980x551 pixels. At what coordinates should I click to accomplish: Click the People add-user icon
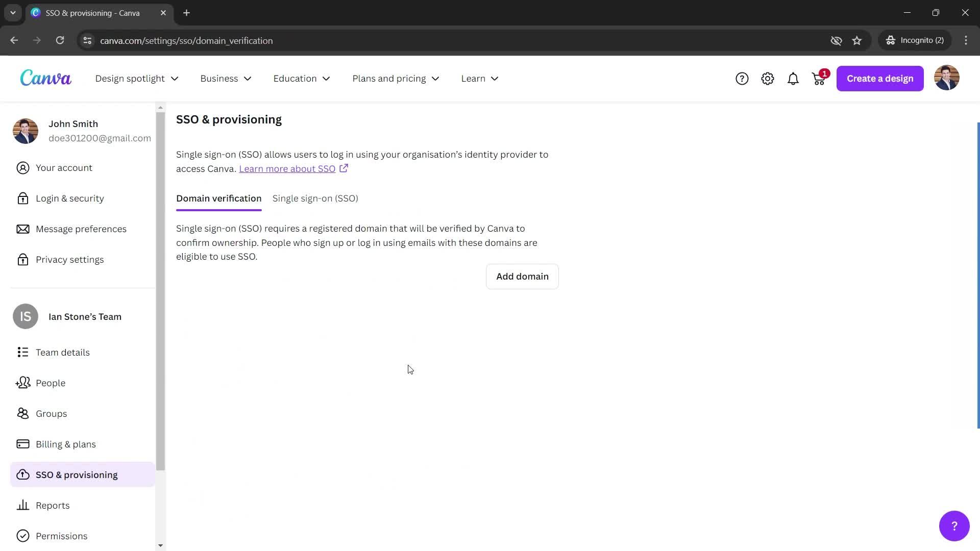coord(23,383)
